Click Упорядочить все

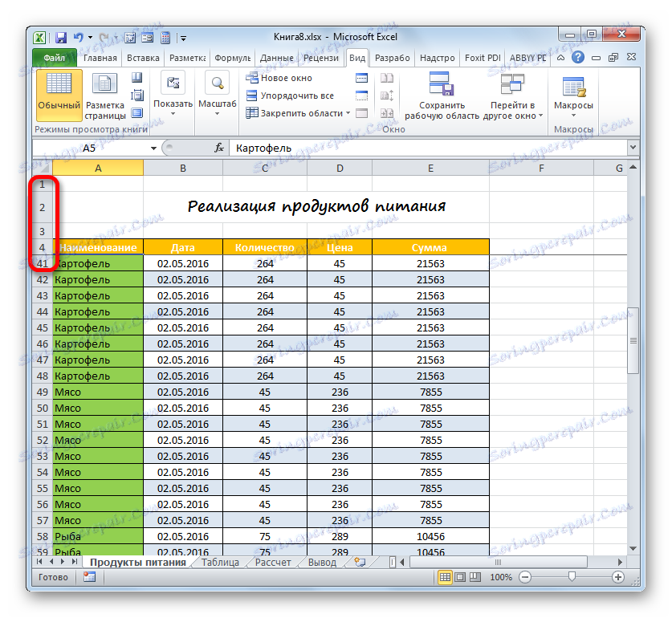point(290,96)
